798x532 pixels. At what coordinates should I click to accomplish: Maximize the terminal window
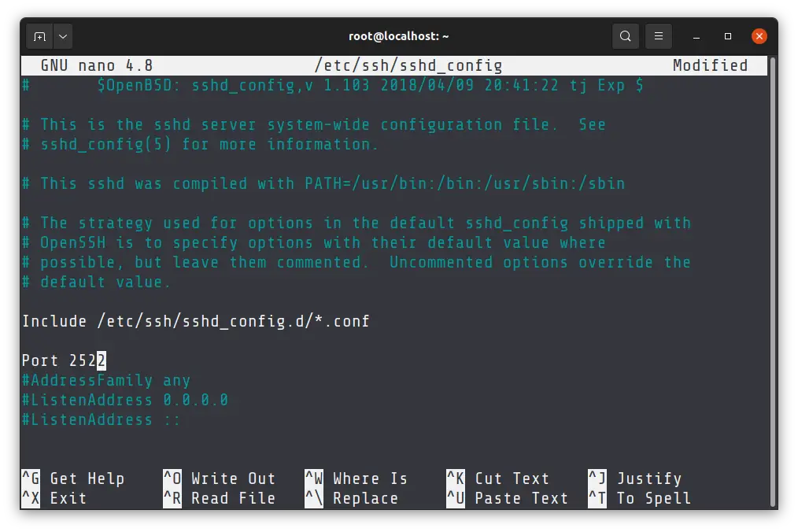[x=728, y=36]
